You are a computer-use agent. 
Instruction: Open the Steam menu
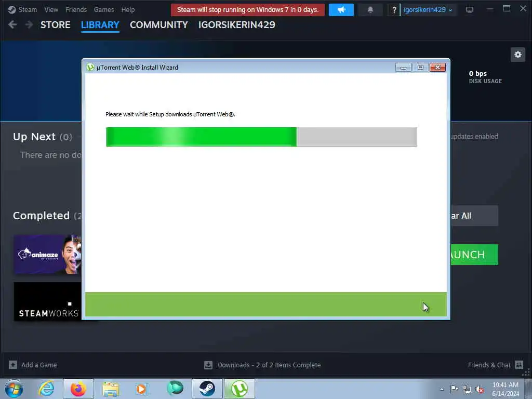coord(28,9)
